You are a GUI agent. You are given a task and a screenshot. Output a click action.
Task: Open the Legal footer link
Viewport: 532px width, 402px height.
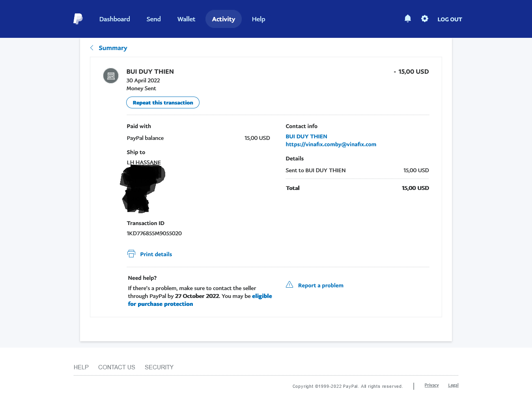tap(453, 385)
